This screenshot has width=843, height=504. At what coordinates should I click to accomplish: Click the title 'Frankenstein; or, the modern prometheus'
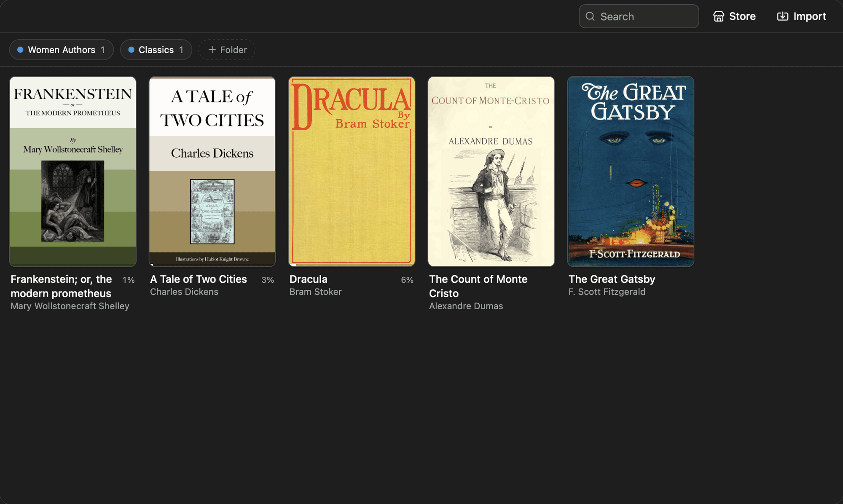tap(61, 286)
